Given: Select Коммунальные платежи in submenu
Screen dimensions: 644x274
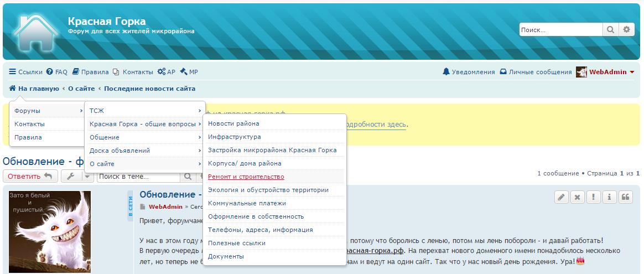Looking at the screenshot, I should (247, 203).
